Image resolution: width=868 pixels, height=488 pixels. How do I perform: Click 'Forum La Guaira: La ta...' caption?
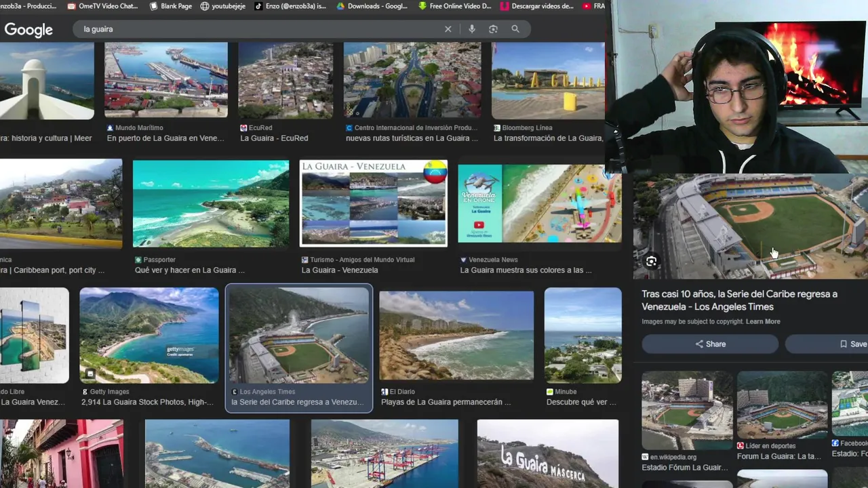click(x=778, y=457)
